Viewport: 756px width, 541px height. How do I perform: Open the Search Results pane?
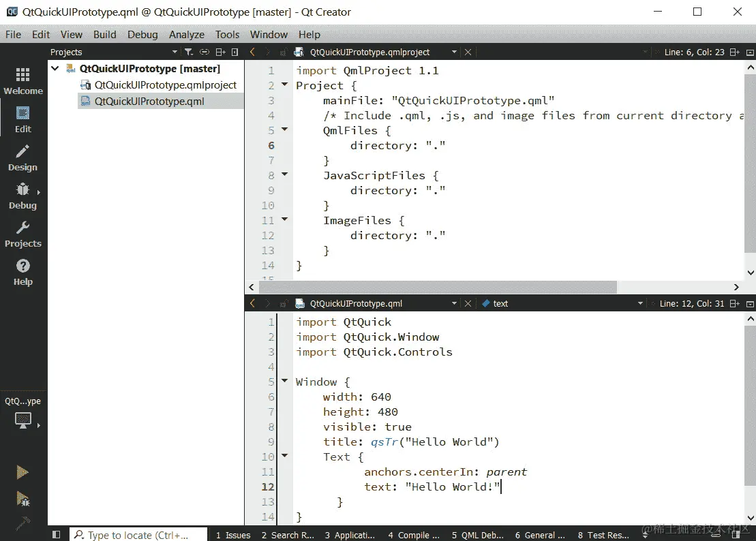288,535
